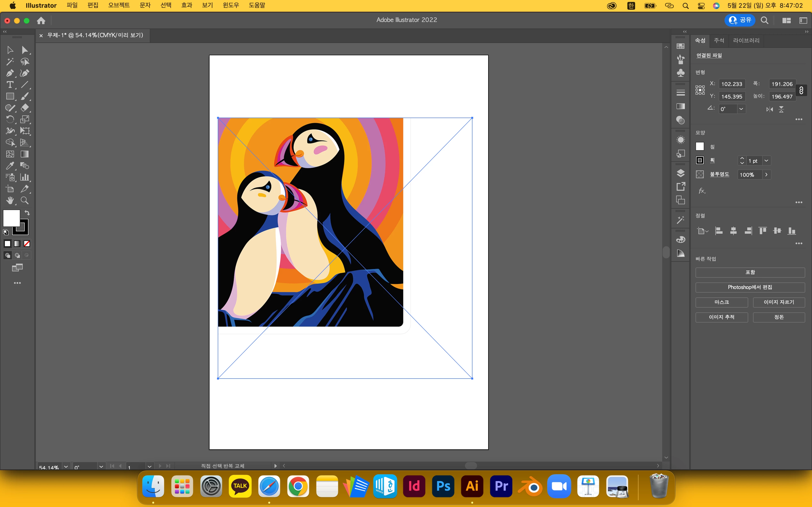This screenshot has width=812, height=507.
Task: Select the Eraser tool
Action: pyautogui.click(x=25, y=108)
